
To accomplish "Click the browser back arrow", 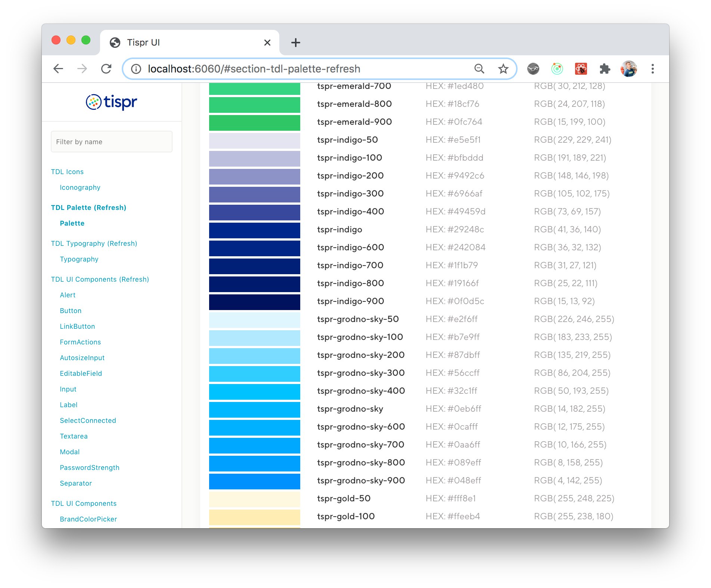I will tap(58, 69).
